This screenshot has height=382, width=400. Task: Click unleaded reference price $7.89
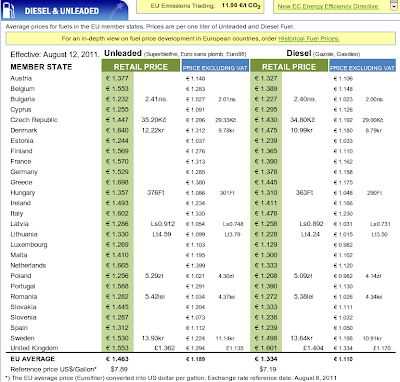[x=119, y=369]
